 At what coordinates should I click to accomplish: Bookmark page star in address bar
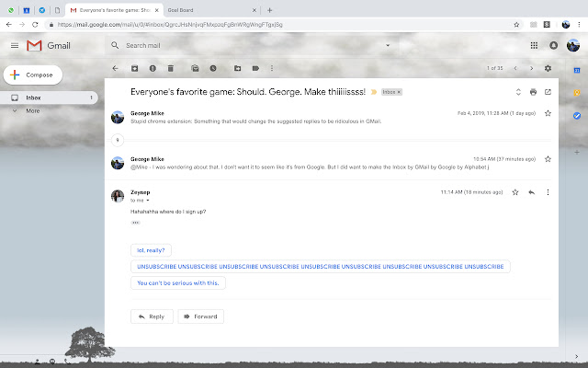(x=516, y=25)
